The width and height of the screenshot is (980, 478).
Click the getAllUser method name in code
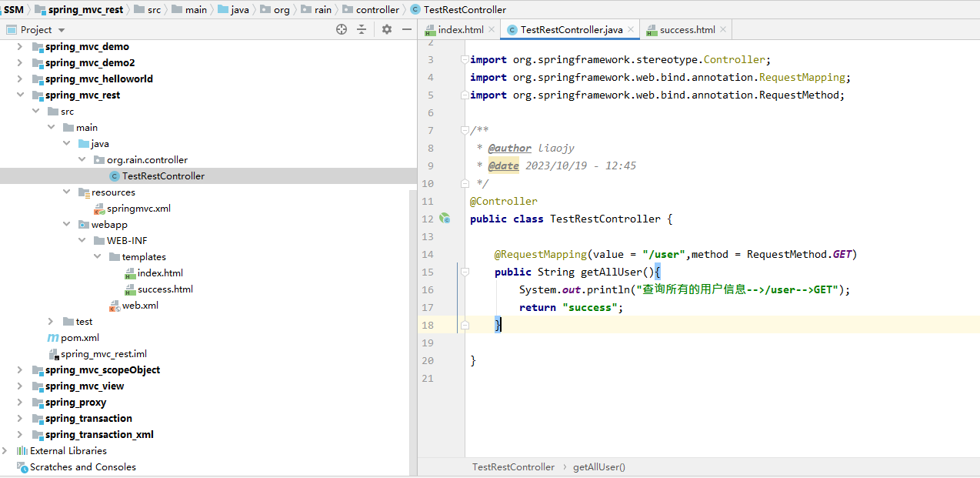pos(612,272)
